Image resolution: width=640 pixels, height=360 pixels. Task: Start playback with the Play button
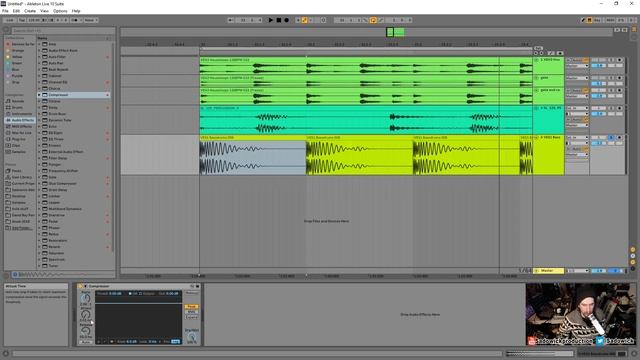270,20
